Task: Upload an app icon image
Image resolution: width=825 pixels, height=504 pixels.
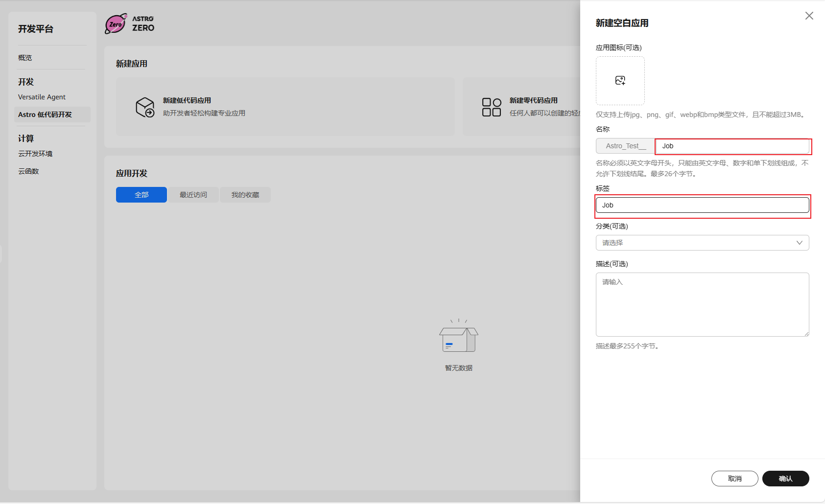Action: (x=620, y=81)
